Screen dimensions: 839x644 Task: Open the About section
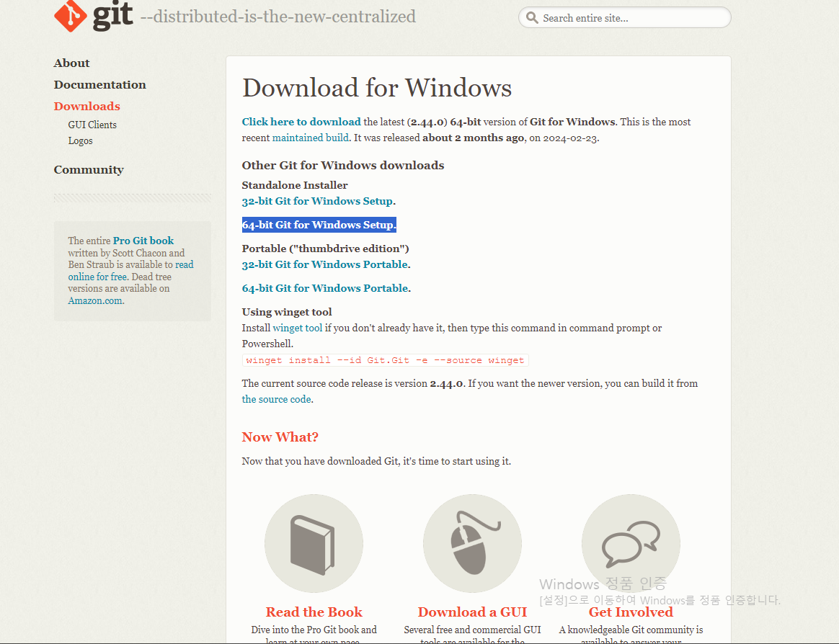tap(71, 63)
